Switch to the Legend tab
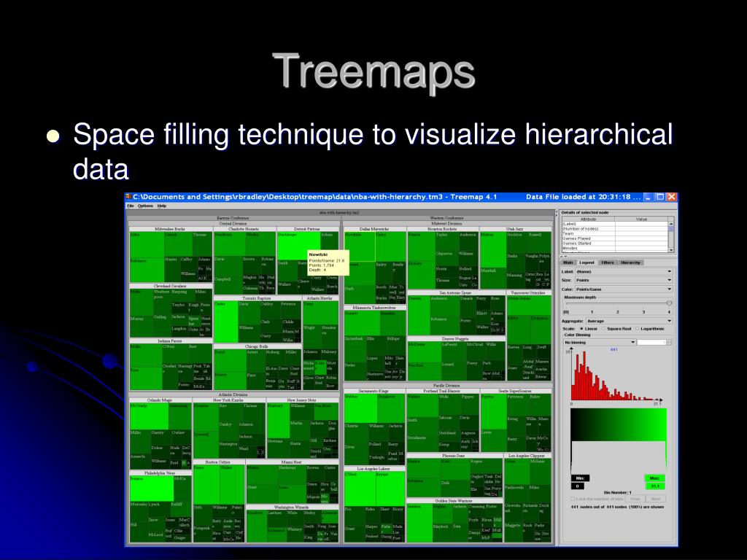The image size is (747, 560). (587, 262)
